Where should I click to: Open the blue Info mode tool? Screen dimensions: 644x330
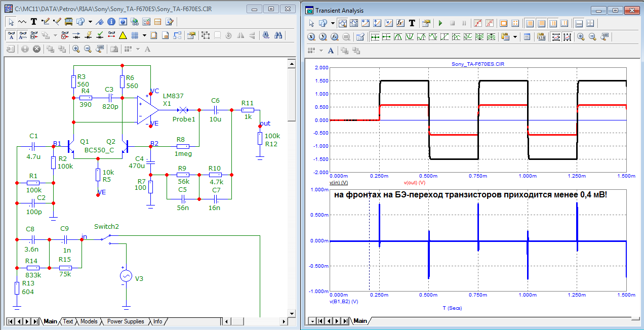coord(110,22)
